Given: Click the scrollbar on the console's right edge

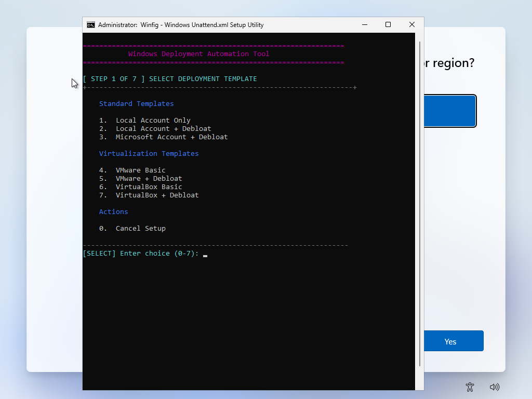Looking at the screenshot, I should click(419, 208).
